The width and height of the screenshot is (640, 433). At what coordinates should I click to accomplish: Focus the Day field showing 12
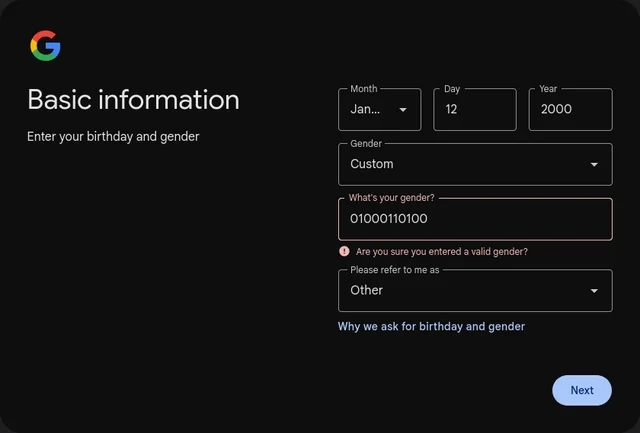[475, 109]
